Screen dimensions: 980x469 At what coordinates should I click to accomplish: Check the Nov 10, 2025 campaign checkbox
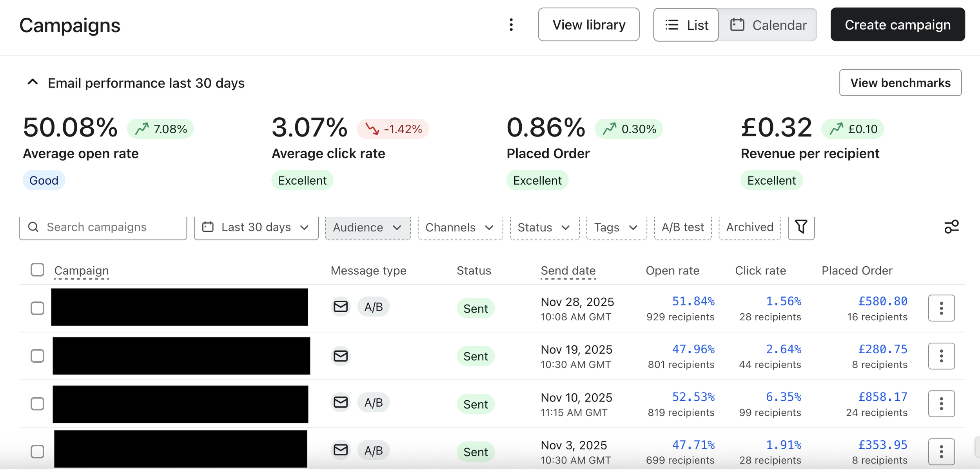pos(37,404)
